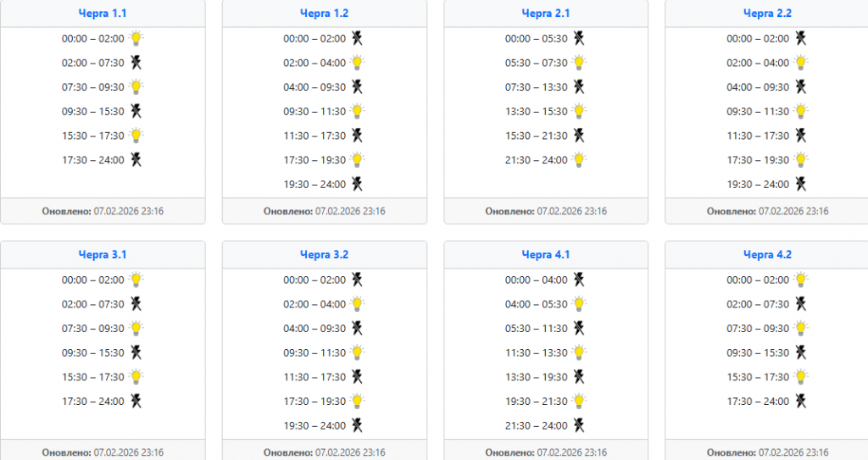Click lightbulb icon for 21:30 – 24:00 in Черга 2.1
Image resolution: width=868 pixels, height=460 pixels.
pos(579,159)
